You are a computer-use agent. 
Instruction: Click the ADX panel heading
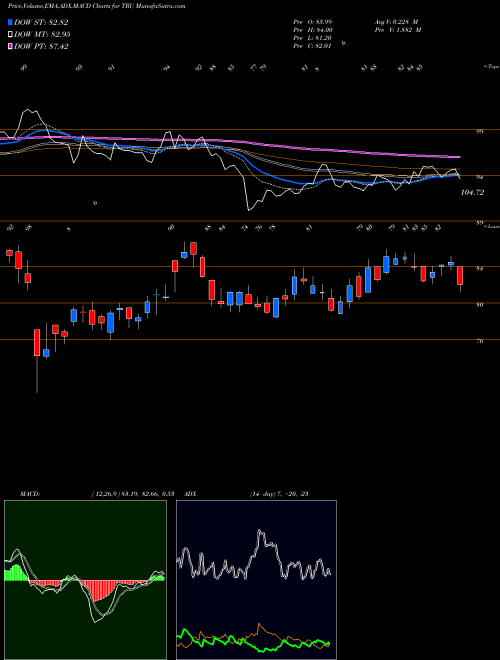tap(191, 494)
